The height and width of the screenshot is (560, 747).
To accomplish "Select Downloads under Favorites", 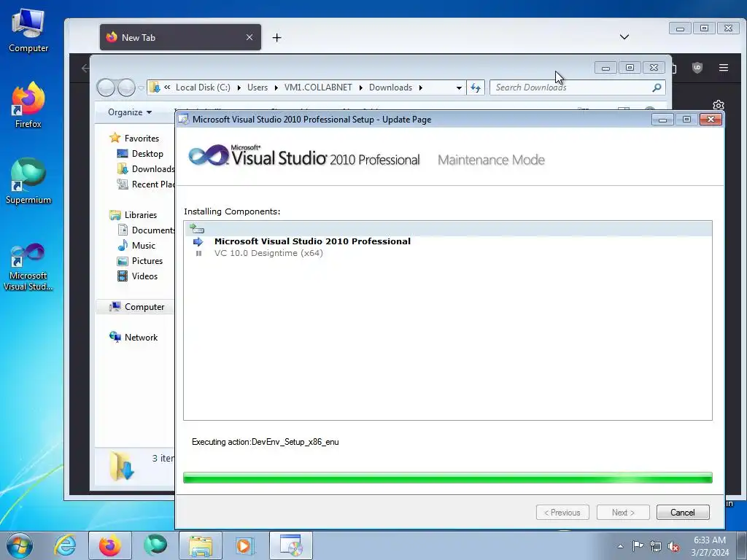I will tap(146, 169).
